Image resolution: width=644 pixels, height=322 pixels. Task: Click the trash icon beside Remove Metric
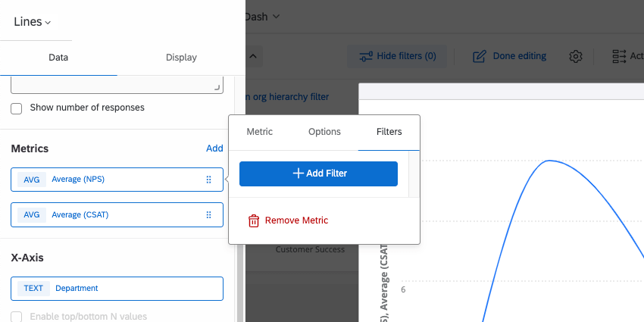(254, 220)
